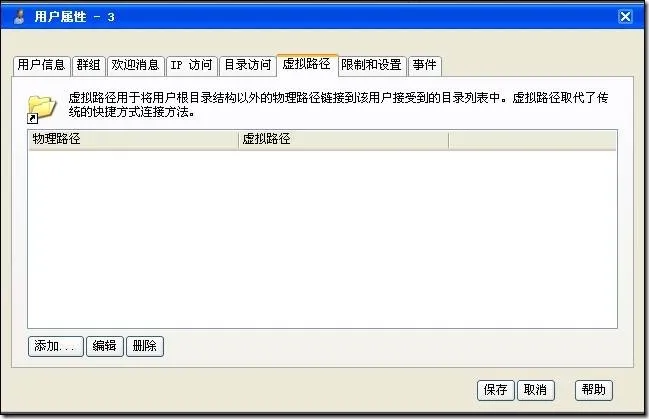This screenshot has height=419, width=649.
Task: Select the 虚拟路径 tab
Action: [307, 64]
